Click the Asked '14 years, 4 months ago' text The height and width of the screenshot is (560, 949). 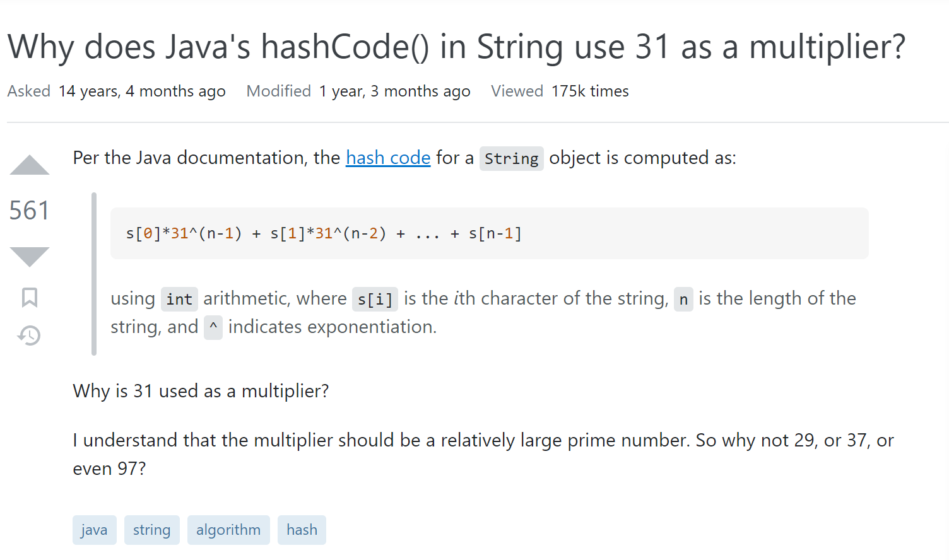(142, 91)
